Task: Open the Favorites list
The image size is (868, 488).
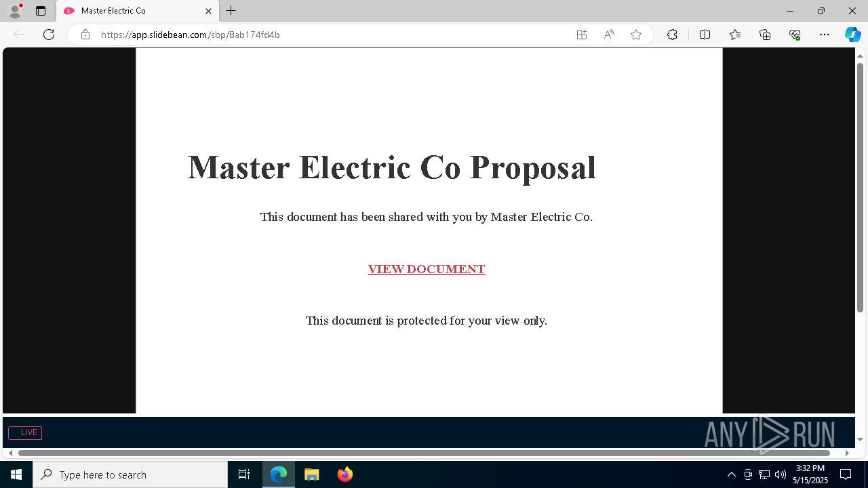Action: 735,35
